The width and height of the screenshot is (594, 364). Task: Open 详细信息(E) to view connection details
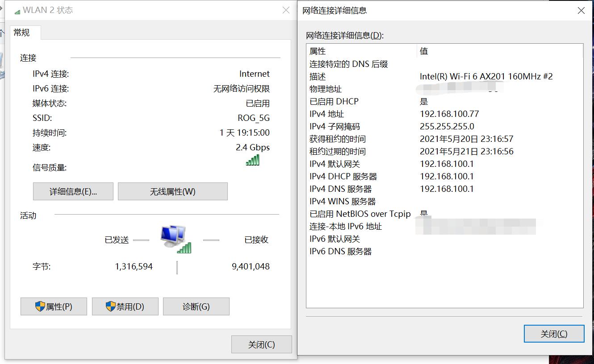[73, 191]
